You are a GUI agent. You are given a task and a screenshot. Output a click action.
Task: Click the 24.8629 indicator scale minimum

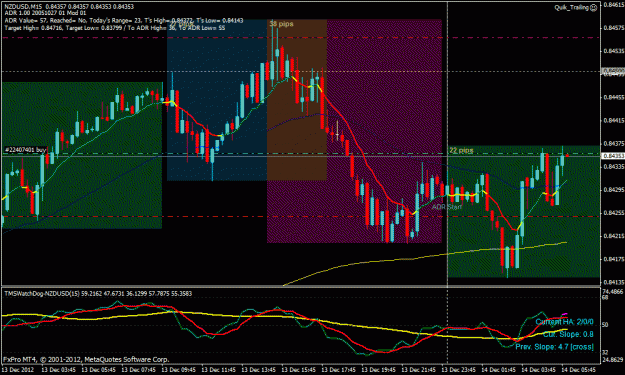(614, 359)
